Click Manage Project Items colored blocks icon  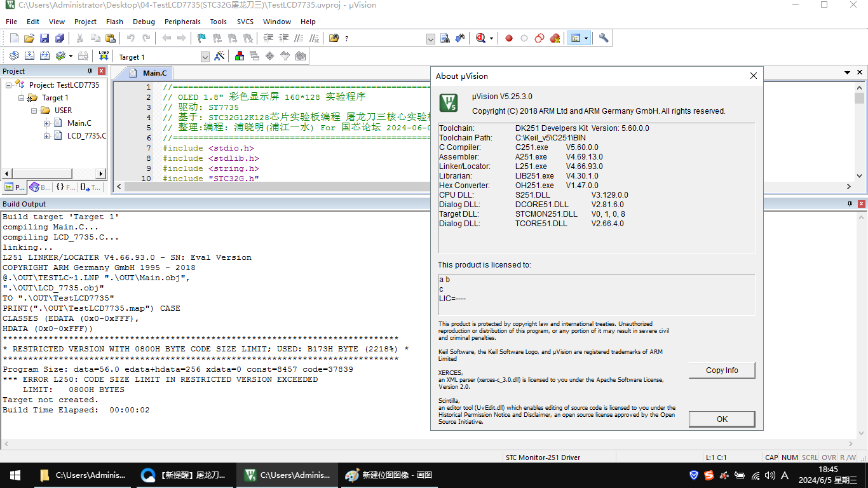(240, 56)
